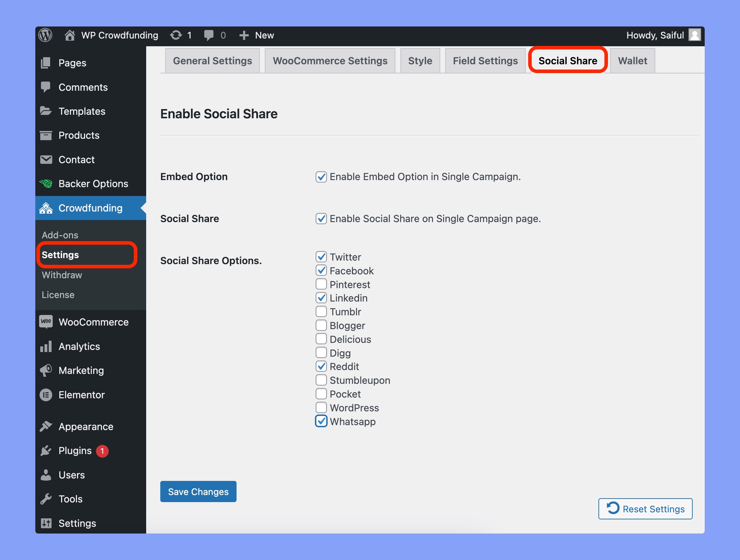Click the home icon beside WP Crowdfunding
This screenshot has width=740, height=560.
[x=70, y=35]
